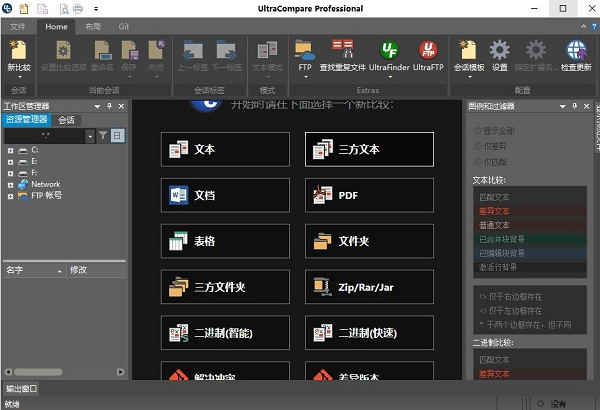Start a Zip/Rar/Jar comparison

coord(369,287)
